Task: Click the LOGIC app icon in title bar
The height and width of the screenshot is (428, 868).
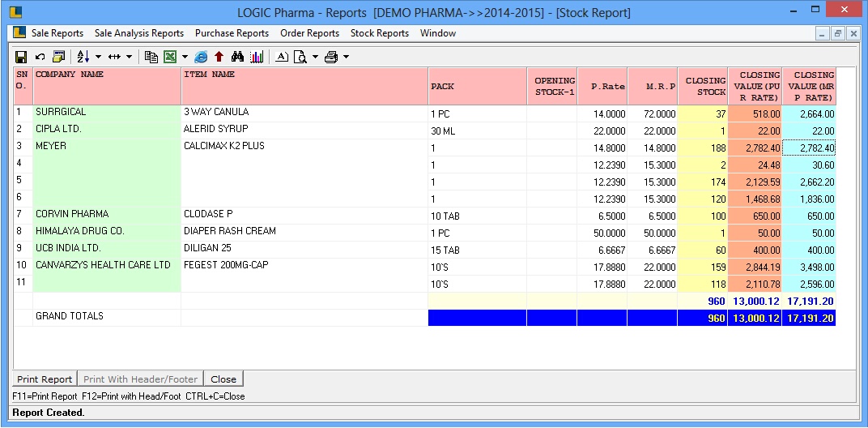Action: pos(17,11)
